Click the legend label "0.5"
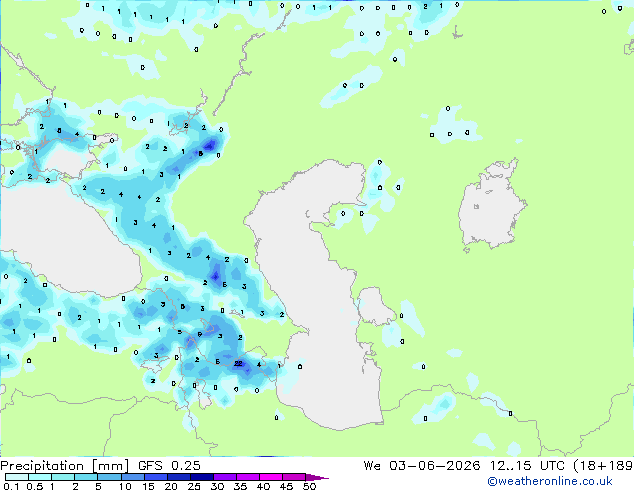The width and height of the screenshot is (634, 490). tap(35, 486)
